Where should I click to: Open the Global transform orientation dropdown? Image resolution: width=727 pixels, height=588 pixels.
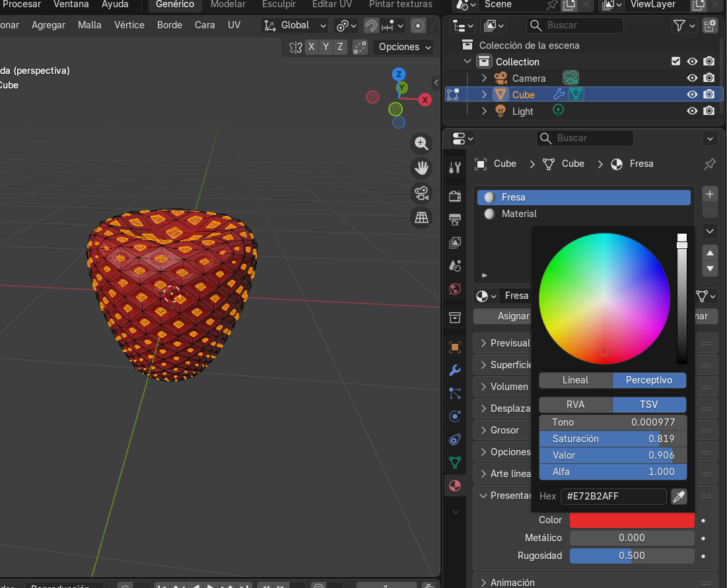295,26
